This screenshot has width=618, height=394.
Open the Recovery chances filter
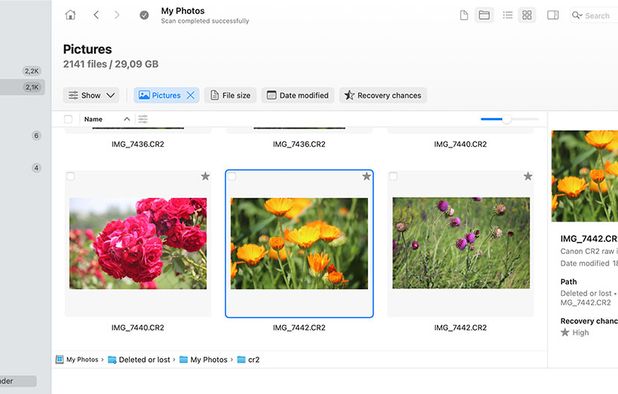coord(383,95)
